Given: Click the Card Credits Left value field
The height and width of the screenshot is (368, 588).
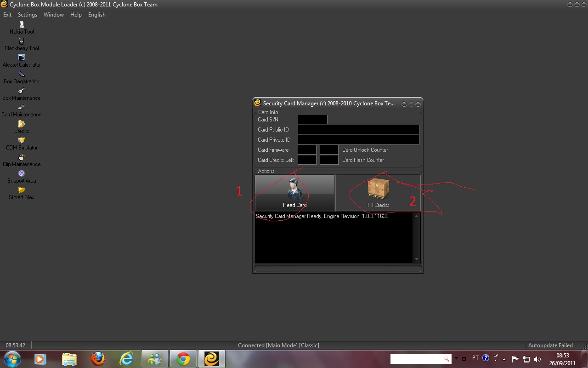Looking at the screenshot, I should pyautogui.click(x=307, y=160).
